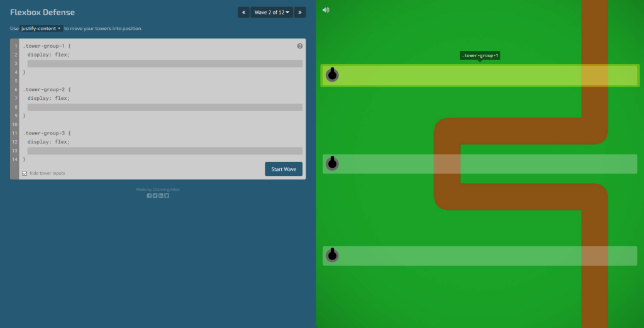Click 'display: flex;' on line 12

pyautogui.click(x=49, y=141)
